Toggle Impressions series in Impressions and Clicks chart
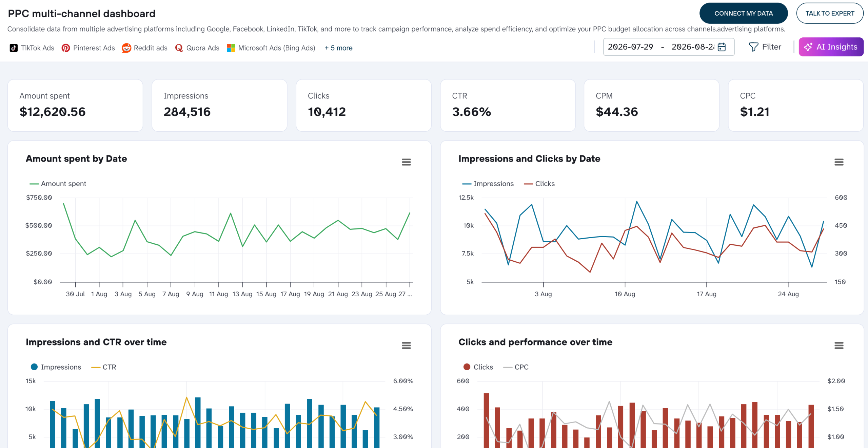The width and height of the screenshot is (868, 448). tap(488, 184)
